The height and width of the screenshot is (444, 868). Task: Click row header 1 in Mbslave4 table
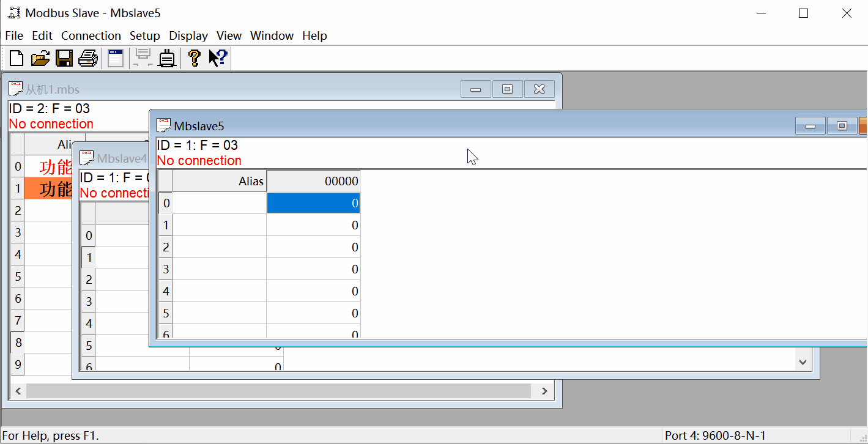coord(89,257)
